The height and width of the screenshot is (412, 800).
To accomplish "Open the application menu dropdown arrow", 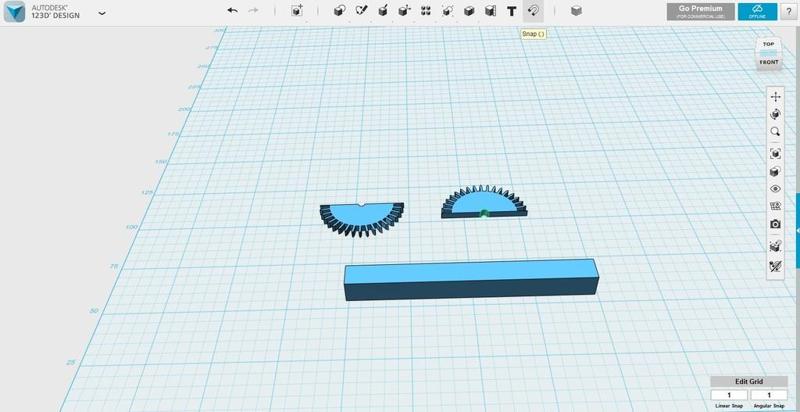I will (x=102, y=13).
